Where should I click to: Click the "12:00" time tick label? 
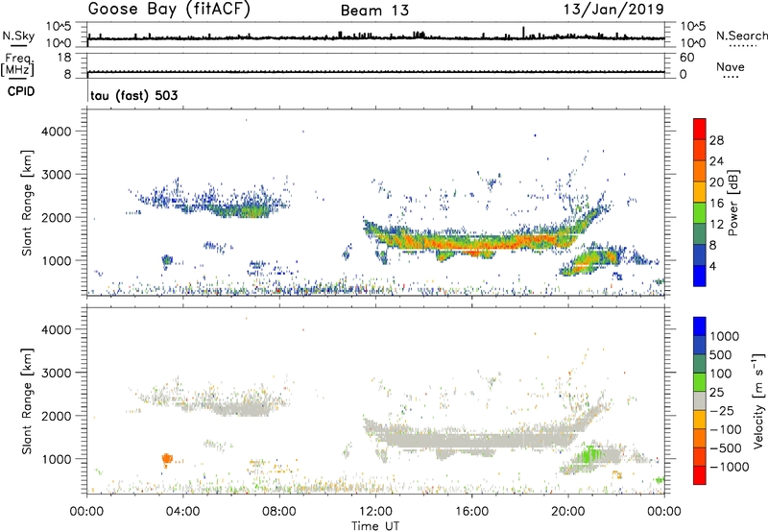[375, 512]
